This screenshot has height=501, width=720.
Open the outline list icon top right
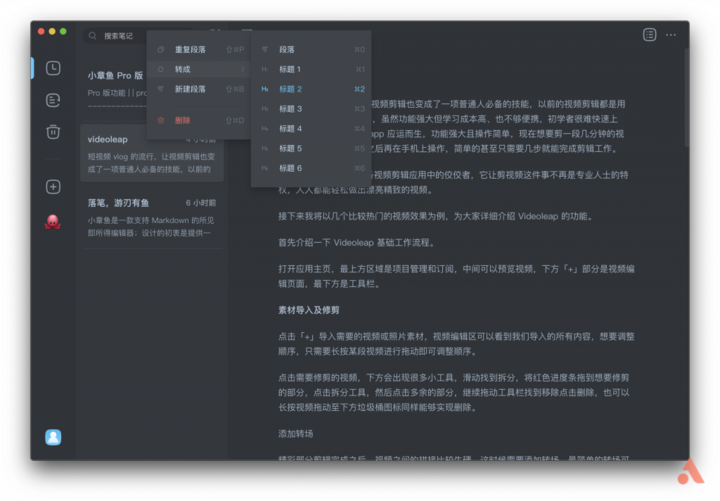pyautogui.click(x=649, y=35)
